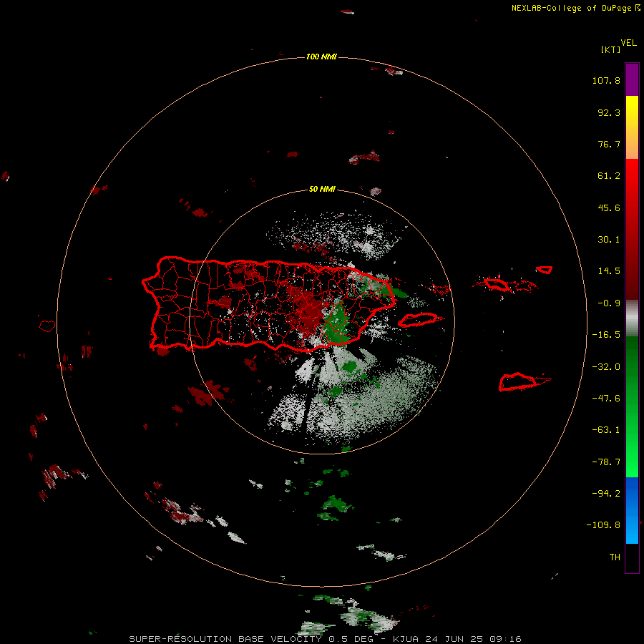Viewport: 644px width, 644px height.
Task: Click the black TH segment of the color bar
Action: [632, 557]
